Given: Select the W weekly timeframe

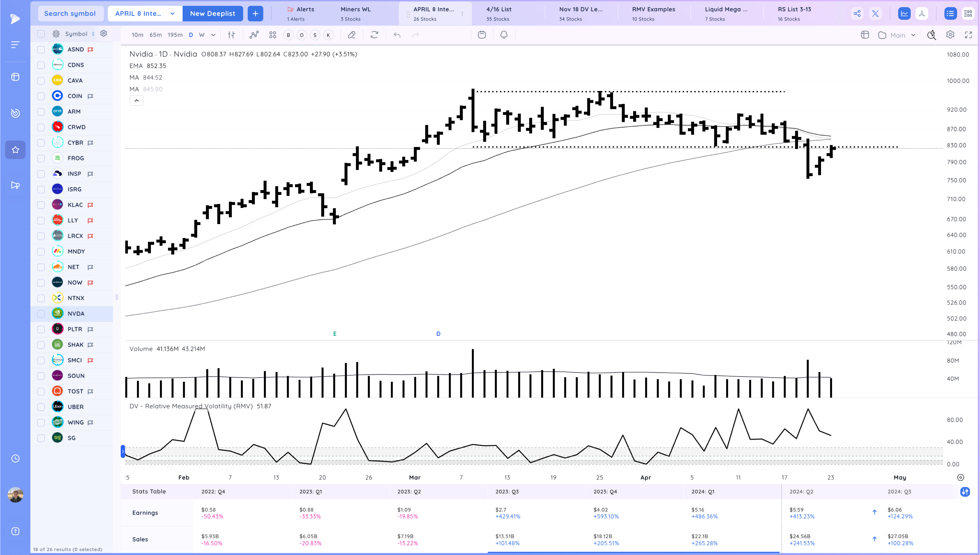Looking at the screenshot, I should pos(202,35).
